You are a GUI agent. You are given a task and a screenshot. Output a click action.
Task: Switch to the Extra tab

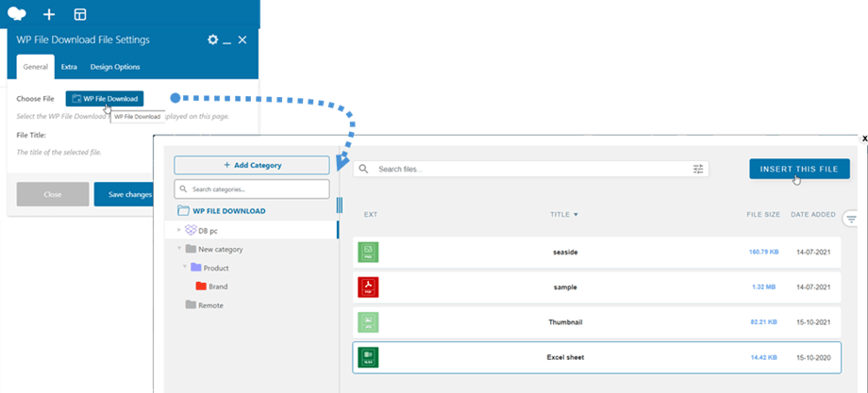point(69,67)
